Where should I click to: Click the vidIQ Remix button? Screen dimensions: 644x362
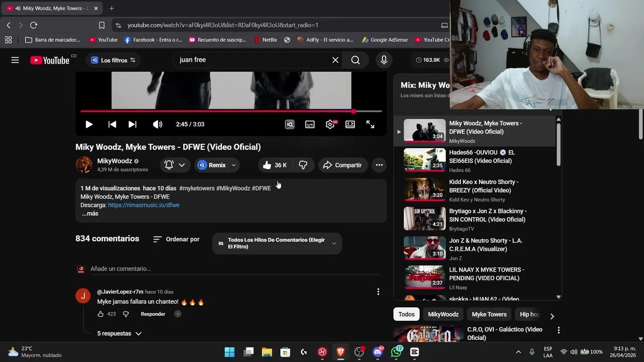coord(212,165)
